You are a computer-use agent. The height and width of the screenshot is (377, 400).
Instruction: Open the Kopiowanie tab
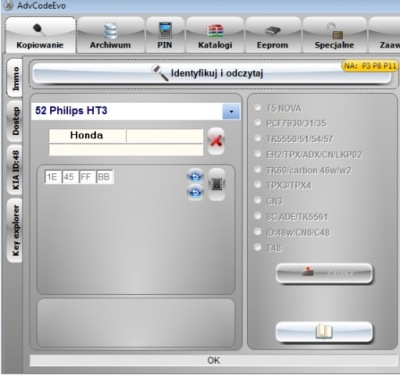[40, 35]
